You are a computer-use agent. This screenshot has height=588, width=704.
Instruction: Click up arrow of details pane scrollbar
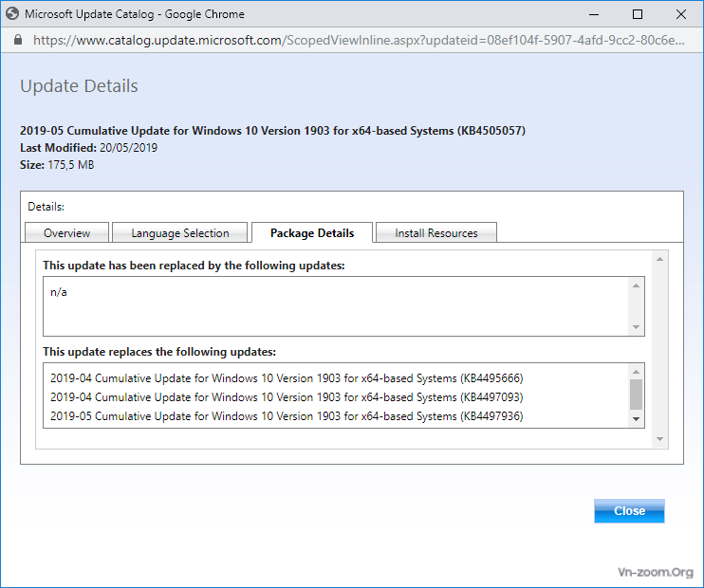pyautogui.click(x=659, y=260)
